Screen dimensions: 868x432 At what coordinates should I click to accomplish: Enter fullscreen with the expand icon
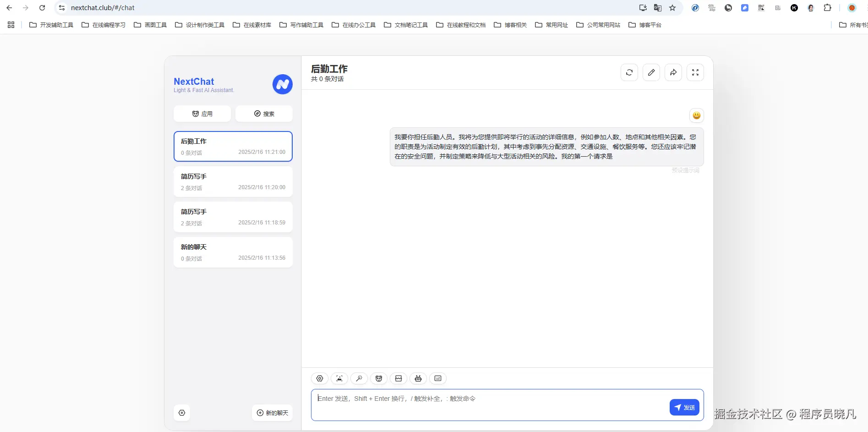pyautogui.click(x=695, y=72)
